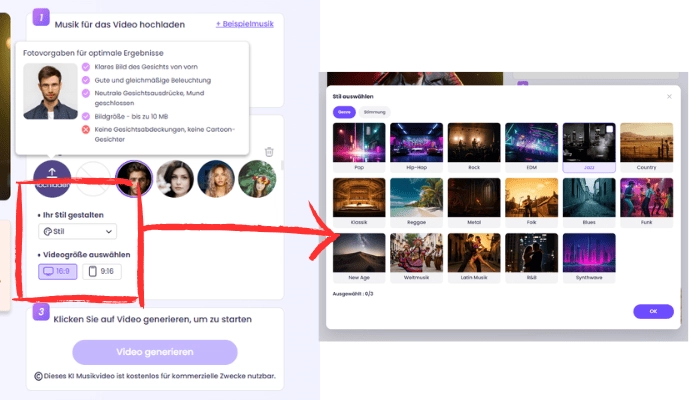Select the blonde woman avatar photo
The height and width of the screenshot is (400, 700).
pos(217,179)
